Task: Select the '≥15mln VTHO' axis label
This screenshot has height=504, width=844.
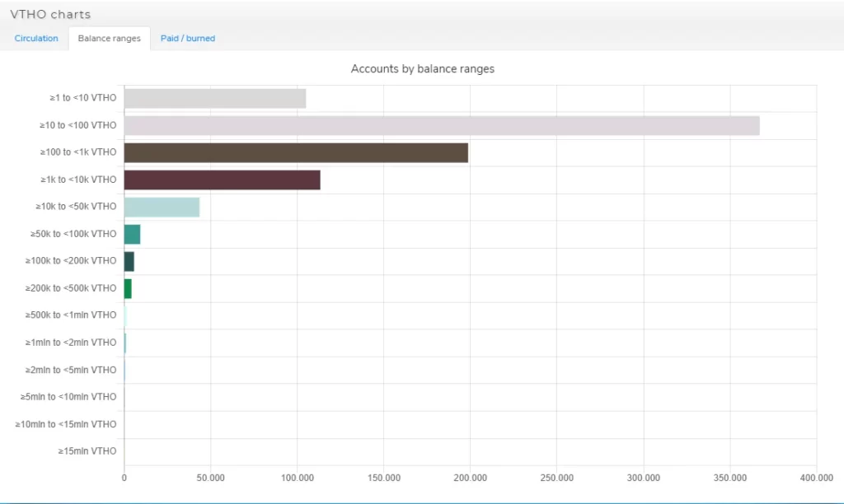Action: pos(87,451)
